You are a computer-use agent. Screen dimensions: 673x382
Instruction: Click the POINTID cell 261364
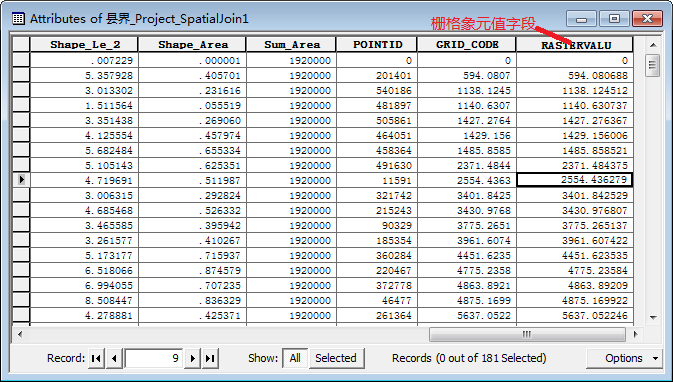coord(376,315)
